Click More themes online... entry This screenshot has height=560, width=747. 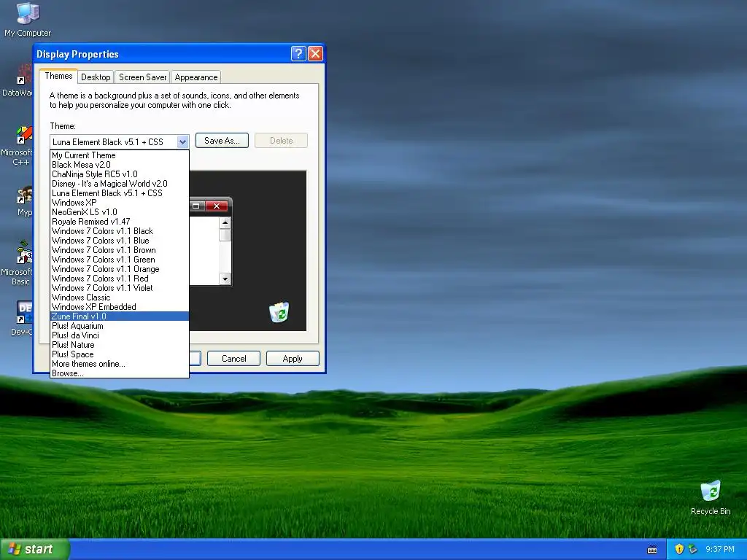120,364
